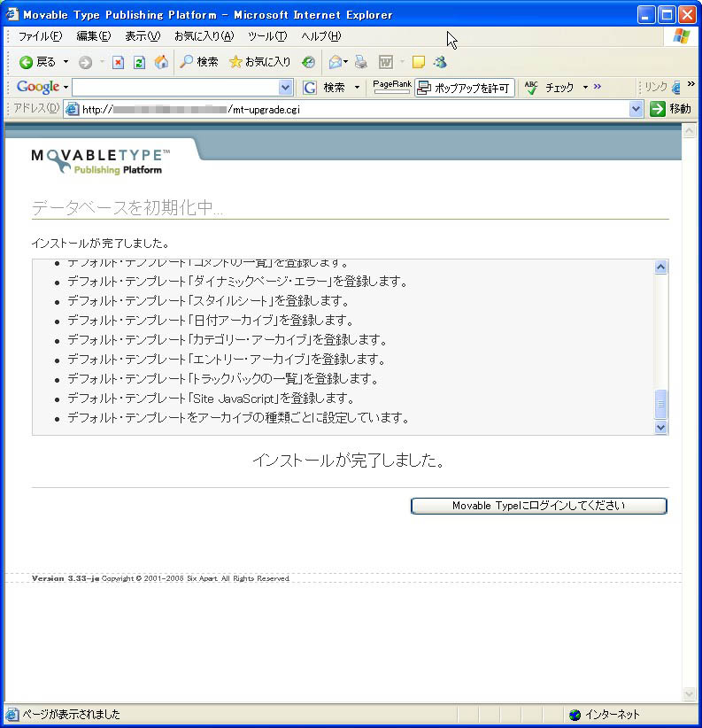Click the リンク toolbar label

[x=656, y=87]
